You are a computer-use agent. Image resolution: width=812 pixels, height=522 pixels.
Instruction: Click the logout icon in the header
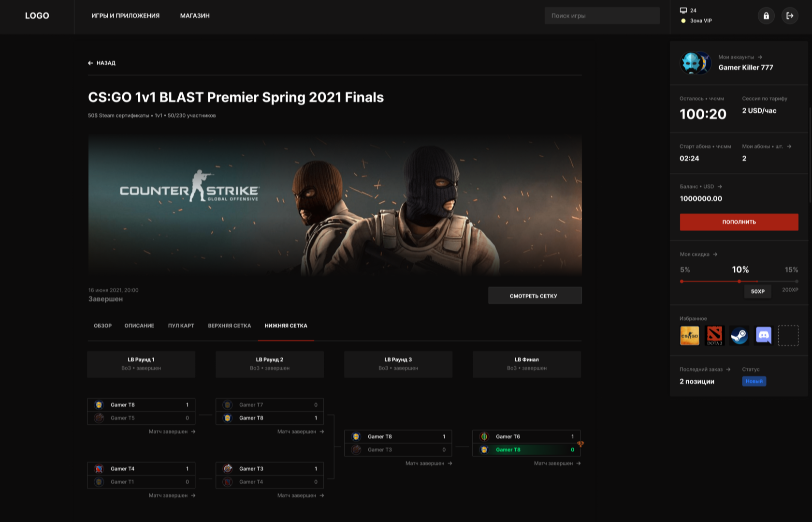pos(790,15)
